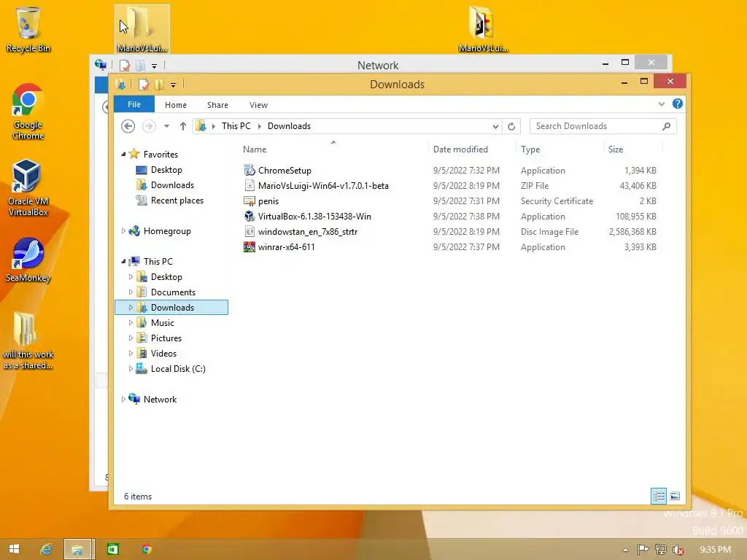
Task: Click the network tray icon
Action: [x=660, y=550]
